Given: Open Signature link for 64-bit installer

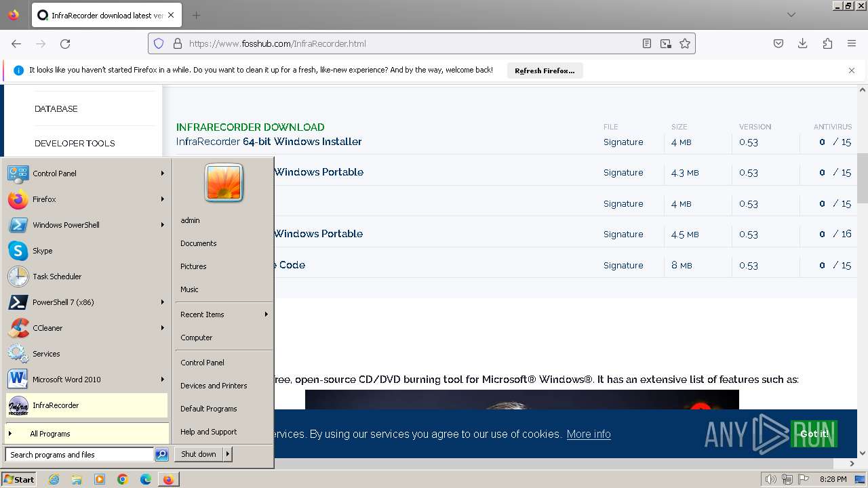Looking at the screenshot, I should point(623,142).
